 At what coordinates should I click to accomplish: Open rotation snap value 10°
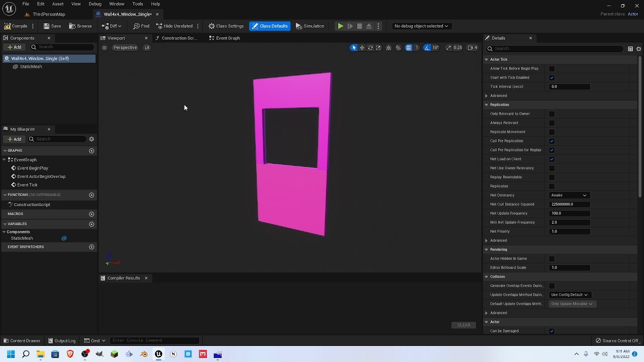point(436,48)
